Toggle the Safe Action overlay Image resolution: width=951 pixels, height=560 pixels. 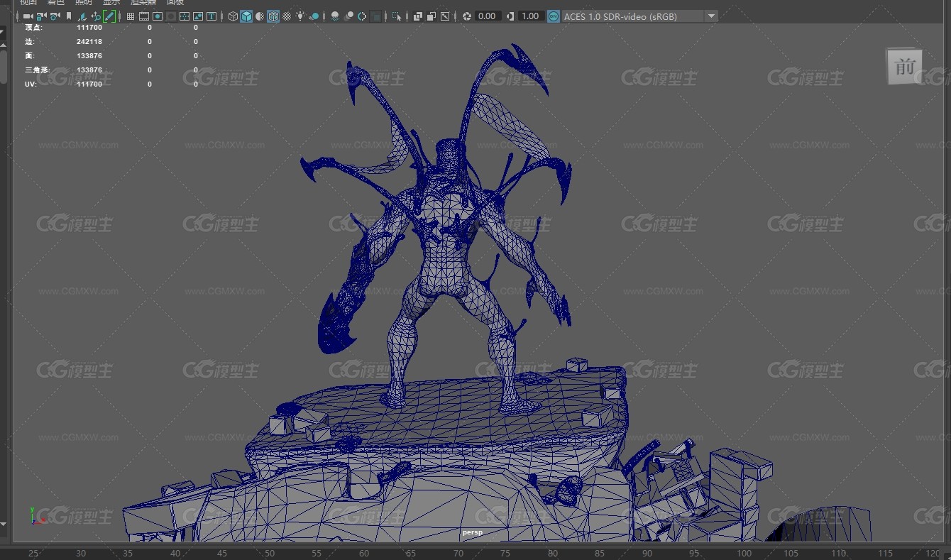(x=198, y=16)
